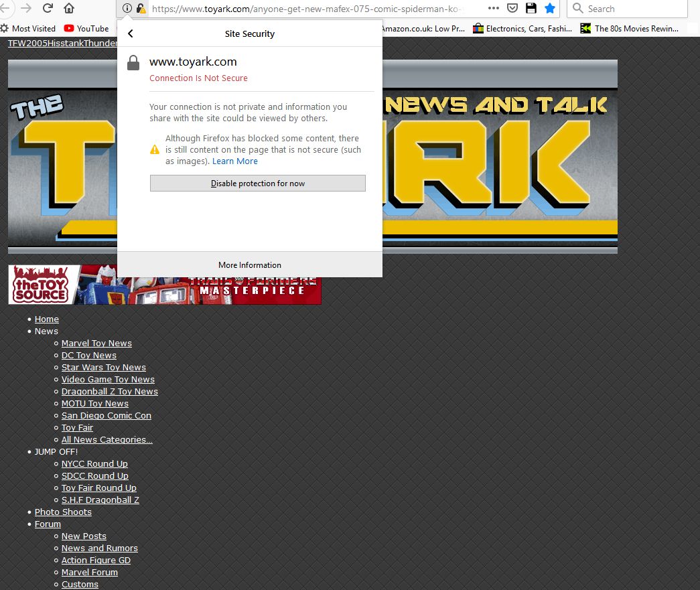Save page to Pocket
Image resolution: width=700 pixels, height=590 pixels.
coord(512,9)
